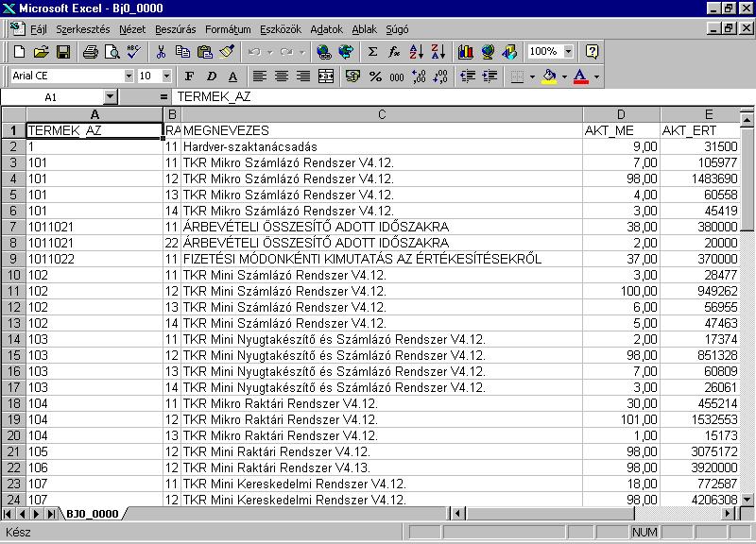Save the workbook with floppy disk icon

pos(63,52)
